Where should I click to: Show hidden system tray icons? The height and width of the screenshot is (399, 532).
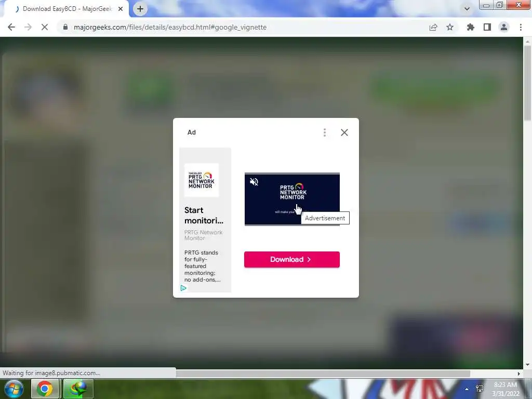(x=467, y=389)
